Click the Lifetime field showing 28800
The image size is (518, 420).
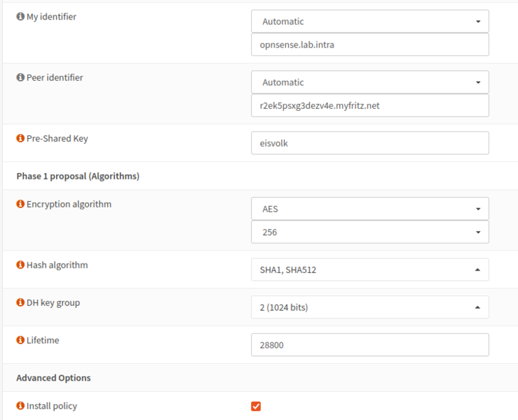(x=369, y=344)
